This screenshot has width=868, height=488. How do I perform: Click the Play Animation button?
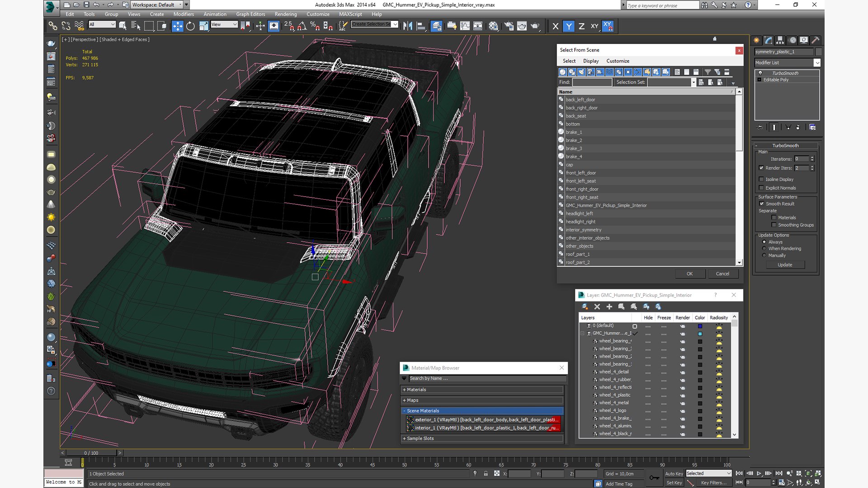(x=759, y=473)
